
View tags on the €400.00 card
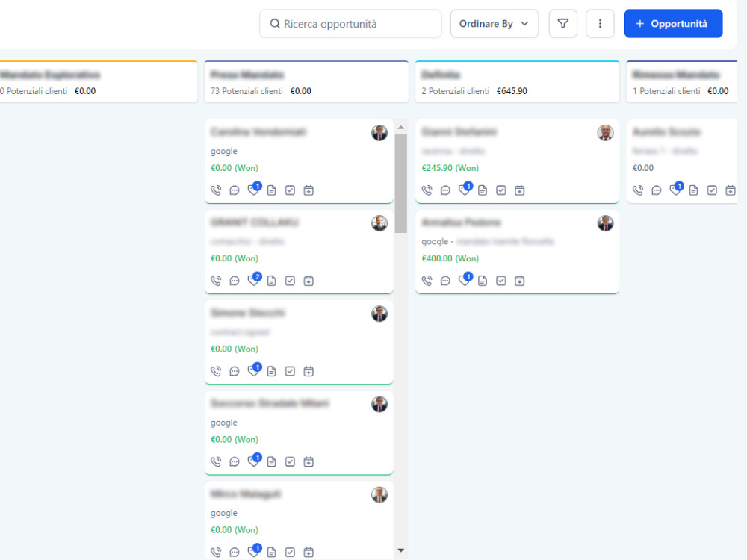(x=465, y=280)
